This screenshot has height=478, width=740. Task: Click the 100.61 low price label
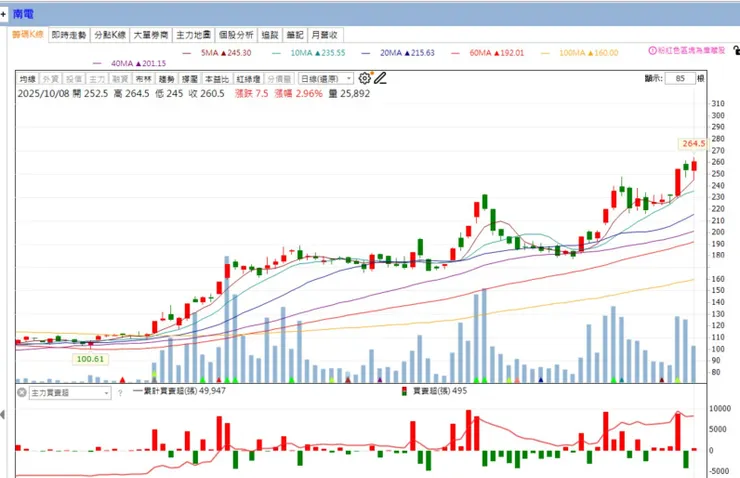(x=90, y=359)
